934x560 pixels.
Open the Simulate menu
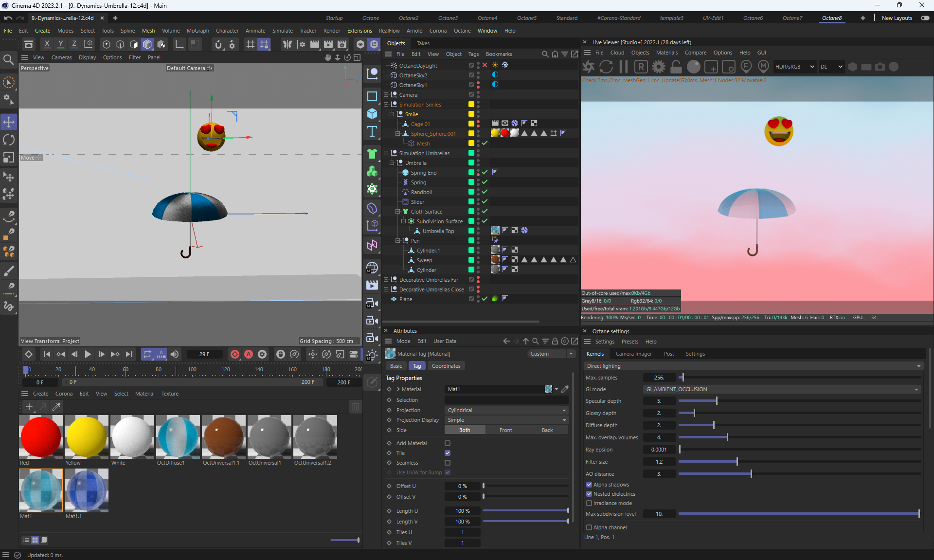(x=282, y=31)
